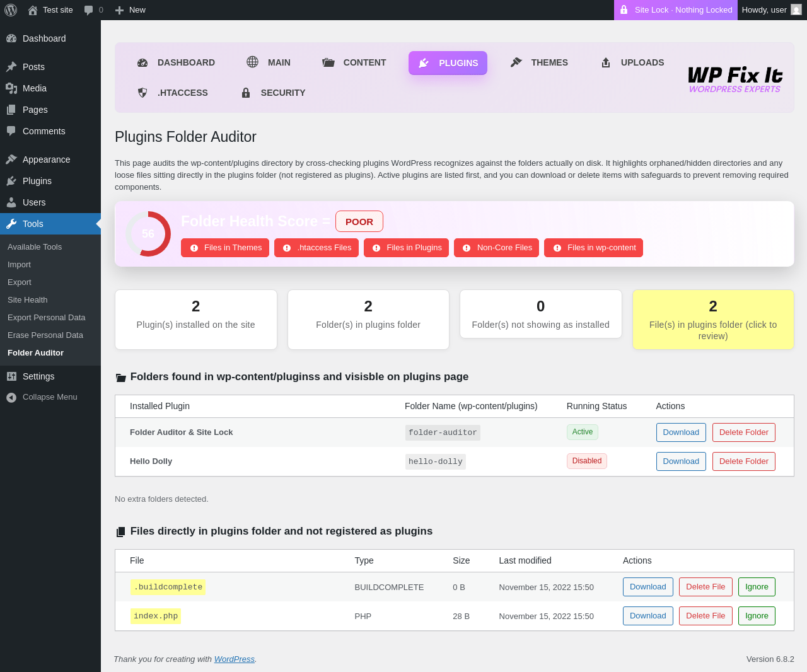The image size is (807, 672).
Task: Open the Export submenu item
Action: pyautogui.click(x=20, y=282)
